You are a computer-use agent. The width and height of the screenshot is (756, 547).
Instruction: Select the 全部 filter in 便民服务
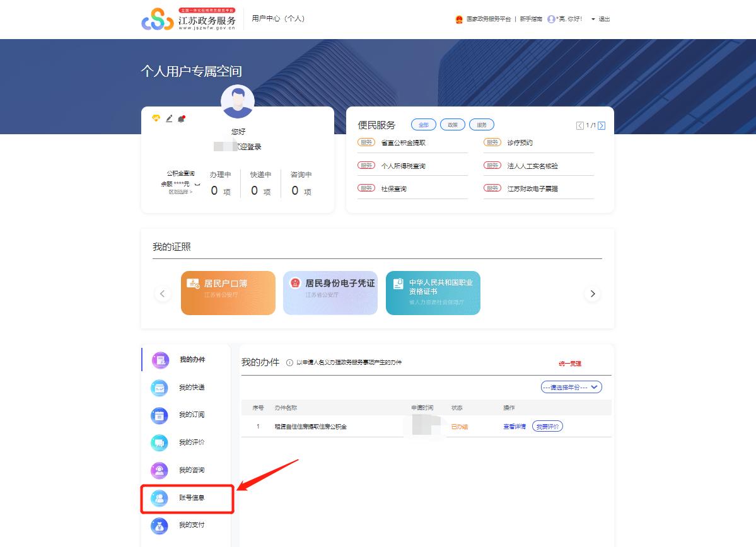423,125
